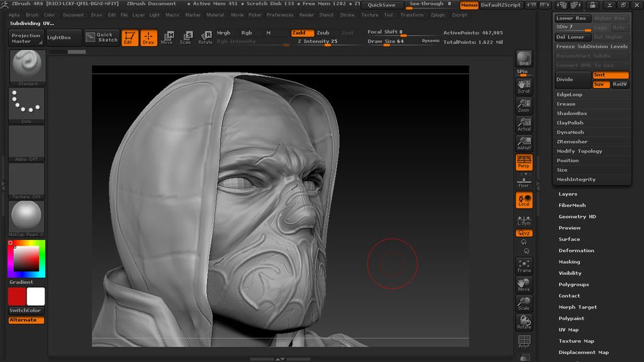Switch to the Move transform mode with M icon
Viewport: 644px width, 362px height.
[167, 38]
